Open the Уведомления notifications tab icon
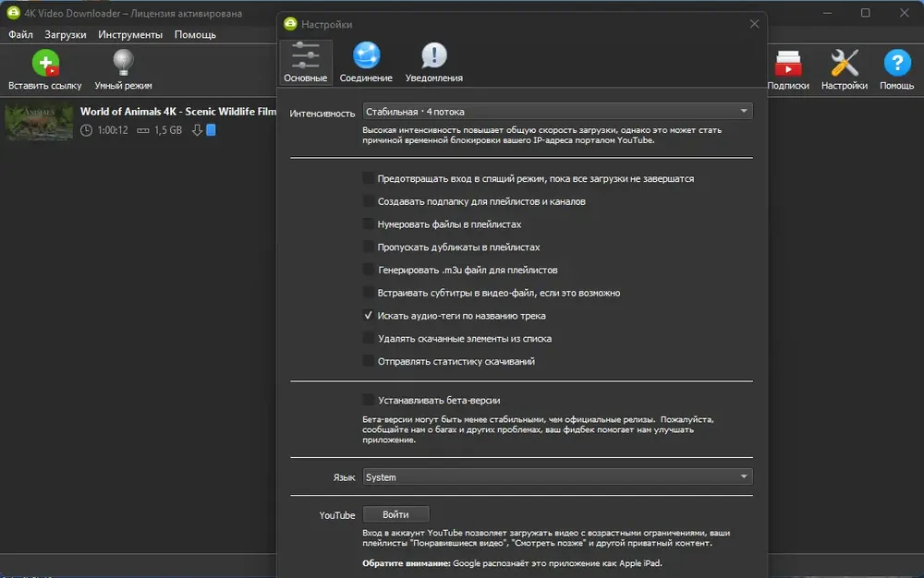This screenshot has height=578, width=924. (x=433, y=55)
